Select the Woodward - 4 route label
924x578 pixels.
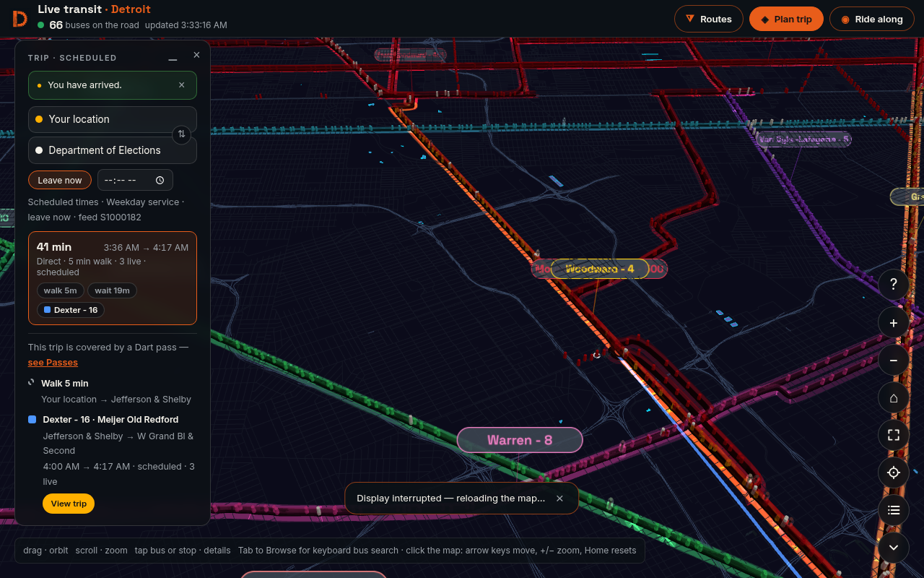(x=600, y=269)
